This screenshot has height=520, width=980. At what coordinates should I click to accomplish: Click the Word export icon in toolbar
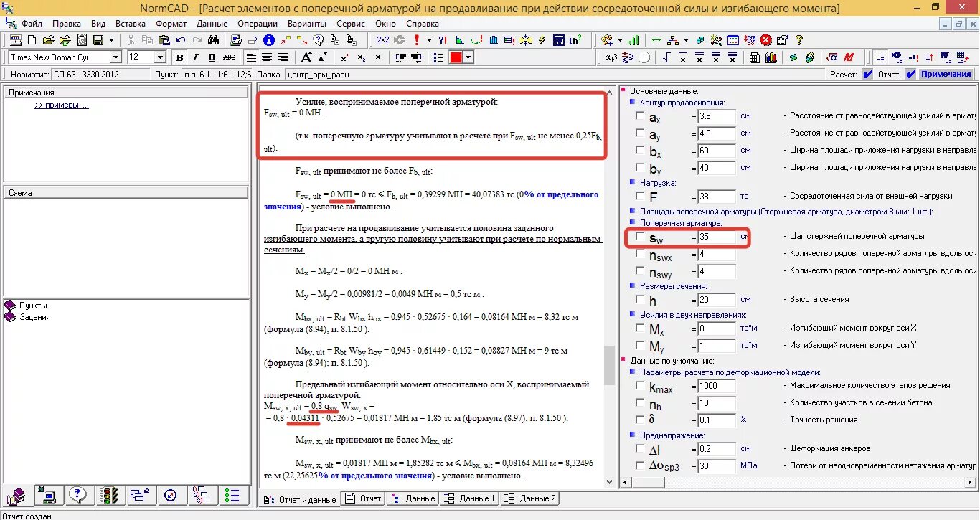[558, 40]
